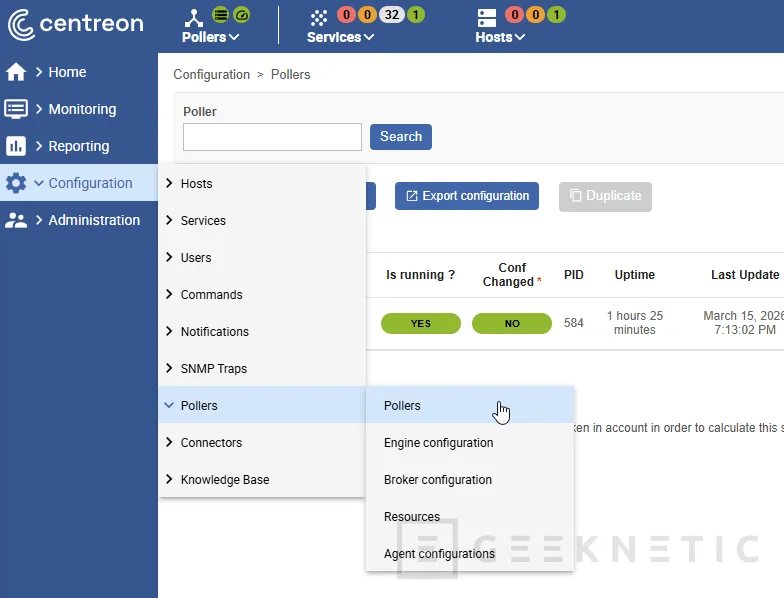Click the red down hosts counter
The height and width of the screenshot is (598, 784).
coord(514,15)
